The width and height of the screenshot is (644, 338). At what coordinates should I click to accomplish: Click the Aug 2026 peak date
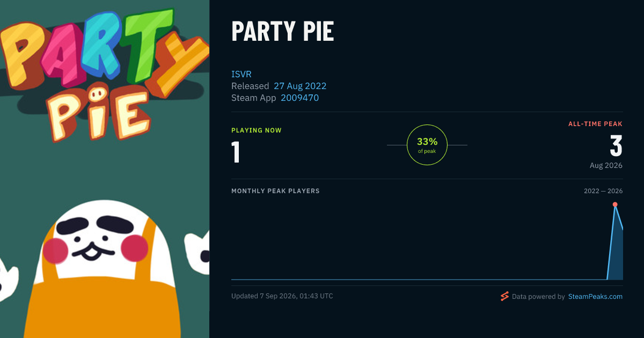point(606,165)
